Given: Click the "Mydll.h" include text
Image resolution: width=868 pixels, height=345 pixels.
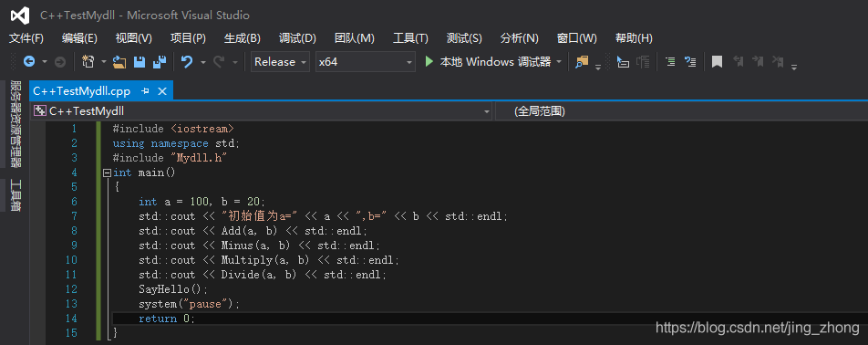Looking at the screenshot, I should pos(200,159).
